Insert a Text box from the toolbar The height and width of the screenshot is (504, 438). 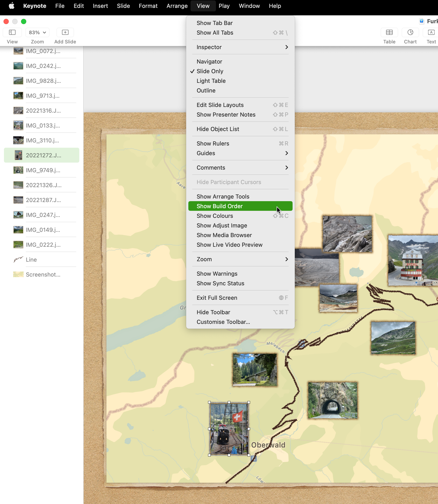(x=431, y=32)
